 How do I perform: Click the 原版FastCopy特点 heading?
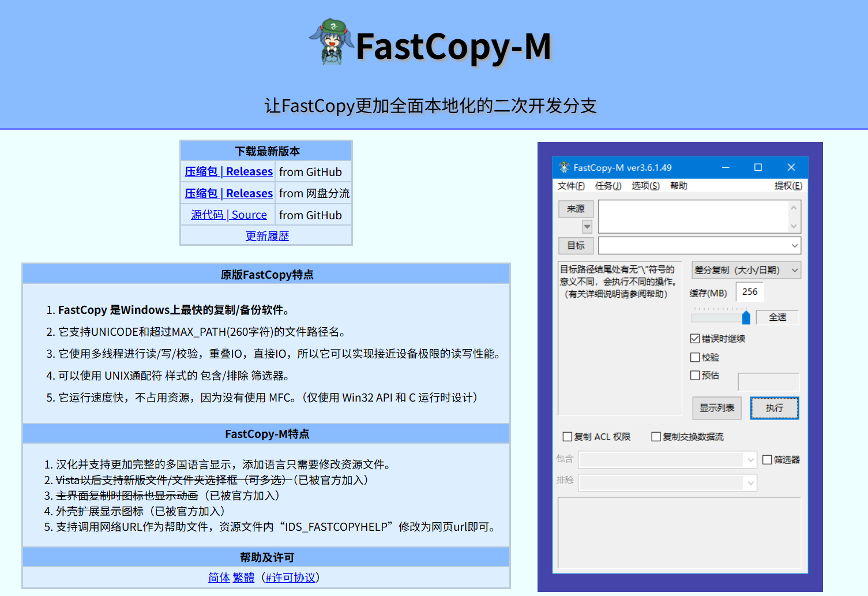266,275
